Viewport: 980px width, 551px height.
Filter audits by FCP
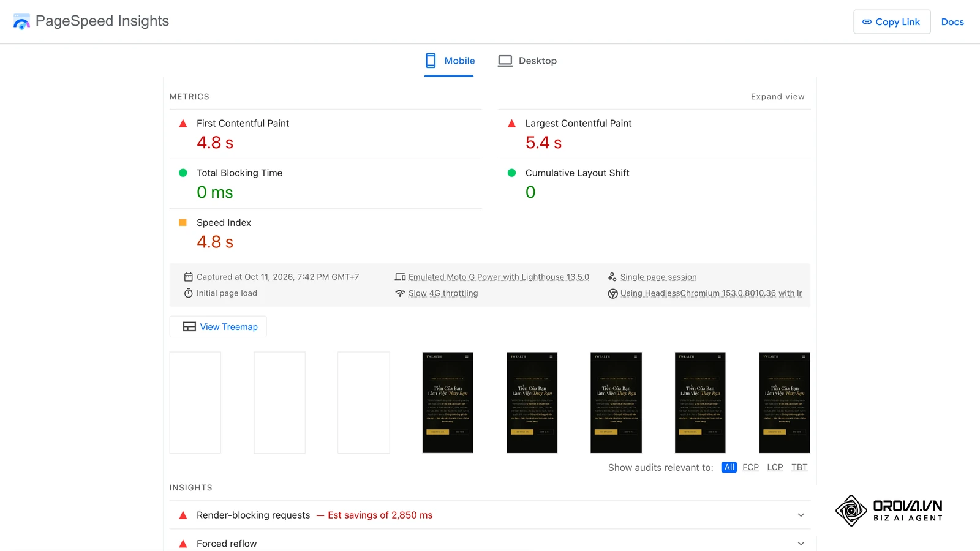(x=750, y=467)
